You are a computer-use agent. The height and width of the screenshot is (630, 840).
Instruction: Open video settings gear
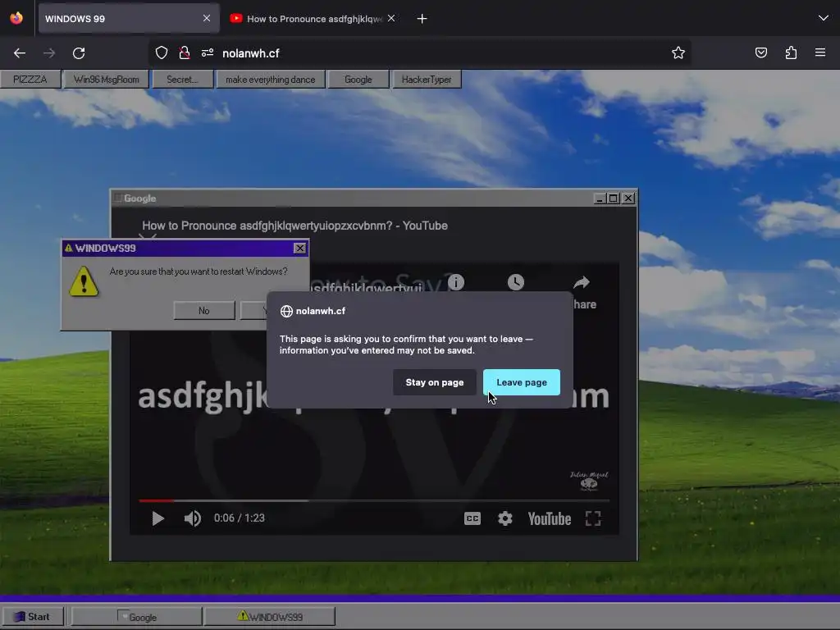coord(505,518)
